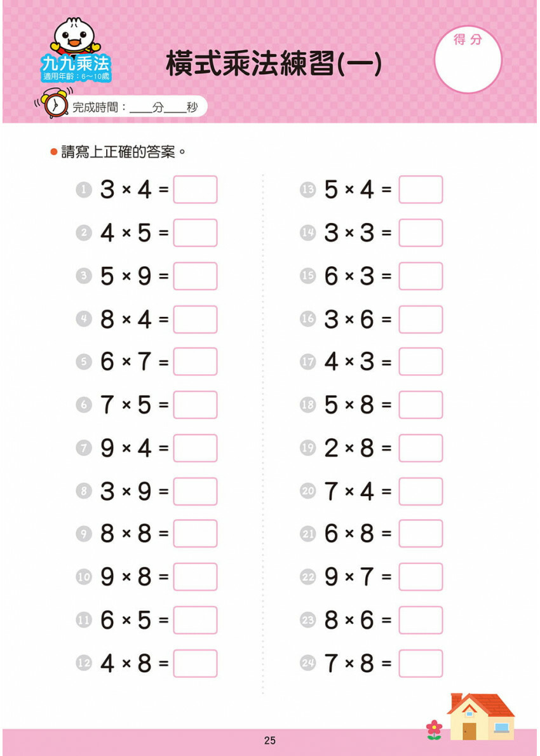
Task: Click the number 13 circle badge
Action: (x=308, y=189)
